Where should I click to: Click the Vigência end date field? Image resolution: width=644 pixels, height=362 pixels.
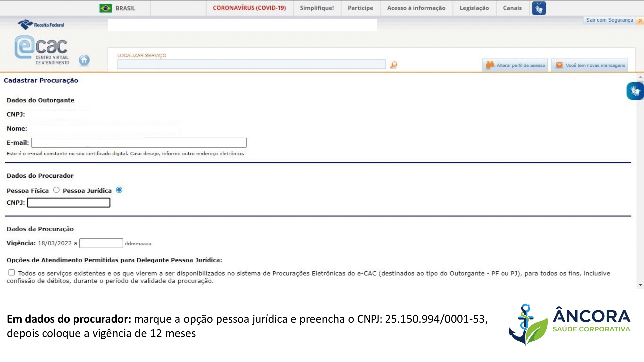tap(101, 243)
